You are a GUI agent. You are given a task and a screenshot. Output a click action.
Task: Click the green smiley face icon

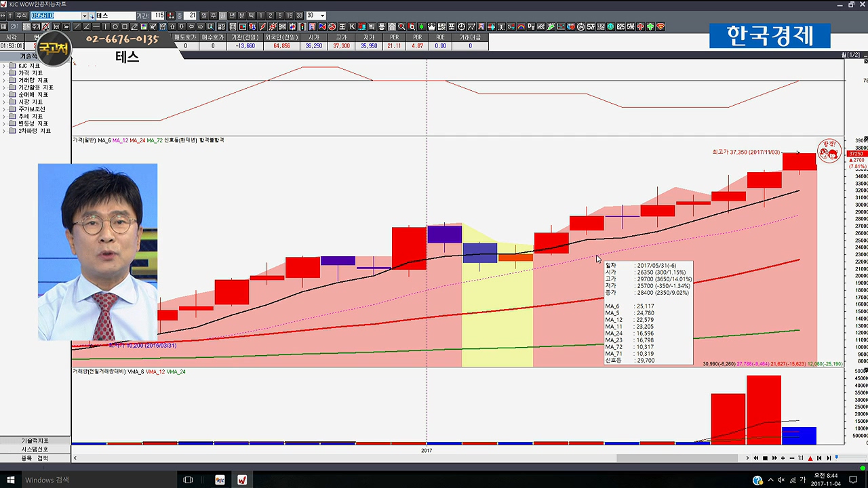pyautogui.click(x=610, y=27)
